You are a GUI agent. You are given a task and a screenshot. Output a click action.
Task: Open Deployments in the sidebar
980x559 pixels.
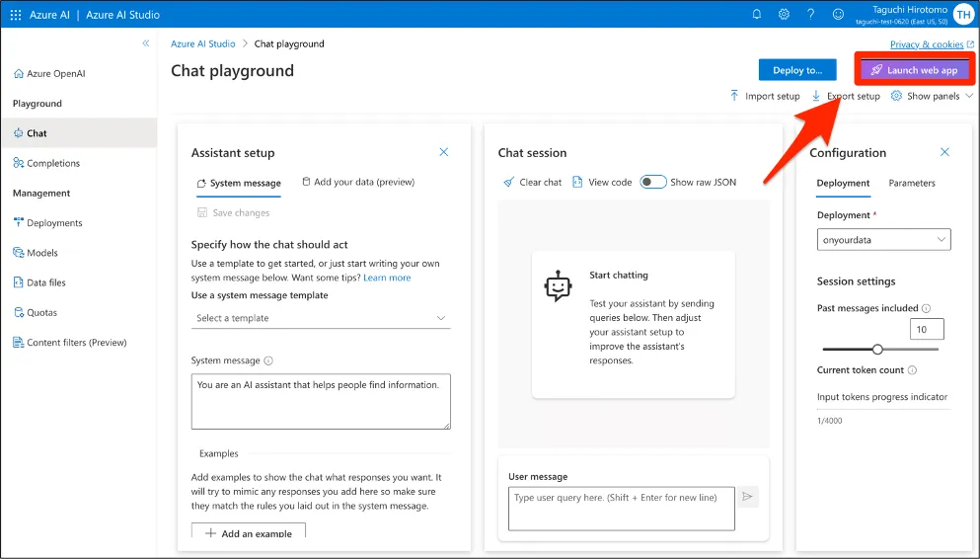(54, 223)
